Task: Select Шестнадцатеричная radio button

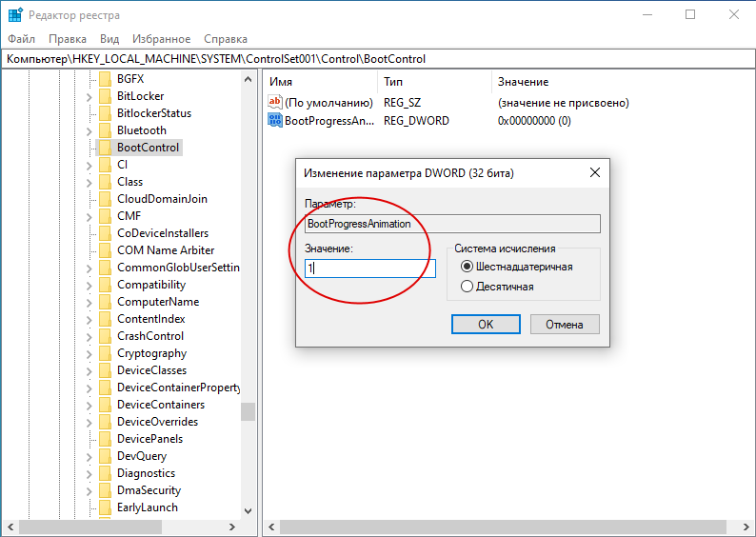Action: [x=467, y=266]
